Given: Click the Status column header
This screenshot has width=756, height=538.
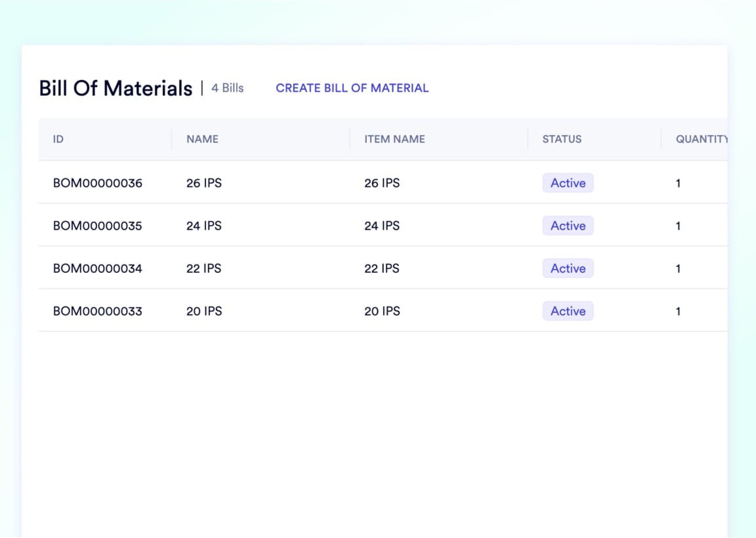Looking at the screenshot, I should 562,139.
